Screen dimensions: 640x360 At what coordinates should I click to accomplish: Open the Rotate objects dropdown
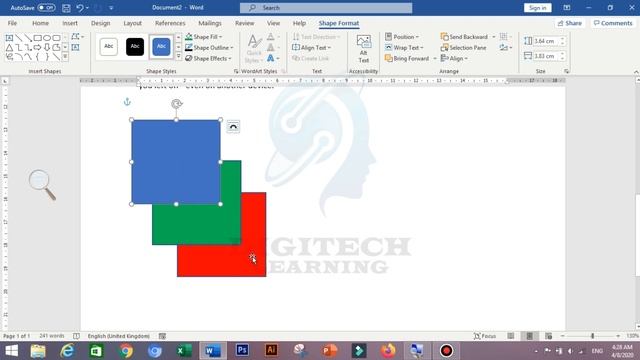click(506, 48)
